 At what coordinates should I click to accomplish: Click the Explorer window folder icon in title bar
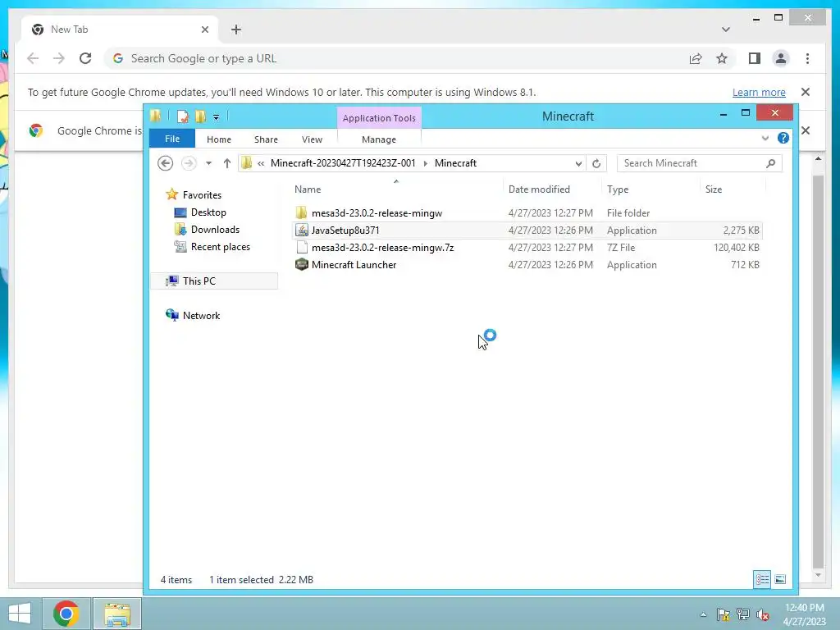[x=155, y=116]
